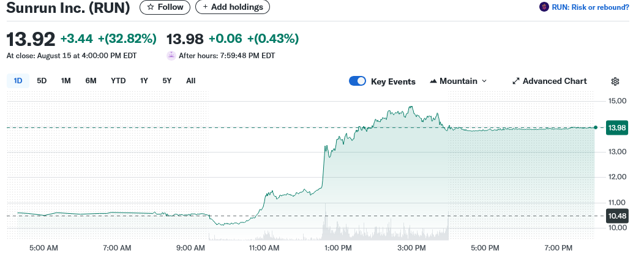This screenshot has width=644, height=264.
Task: Open chart settings gear icon
Action: click(615, 81)
